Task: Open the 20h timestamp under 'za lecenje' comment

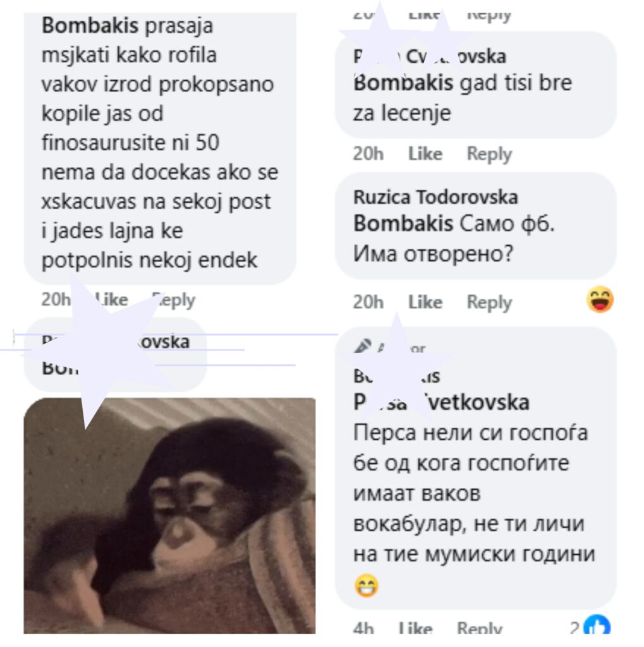Action: 368,154
